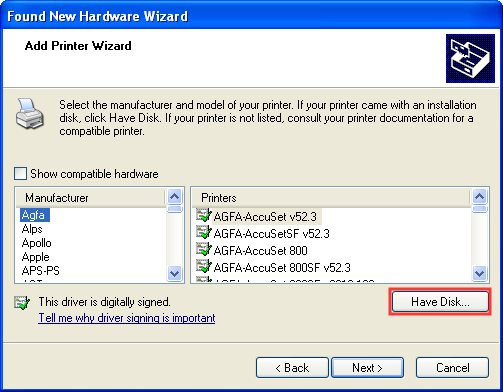Tick the Show compatible hardware checkbox
The image size is (503, 392).
point(20,174)
